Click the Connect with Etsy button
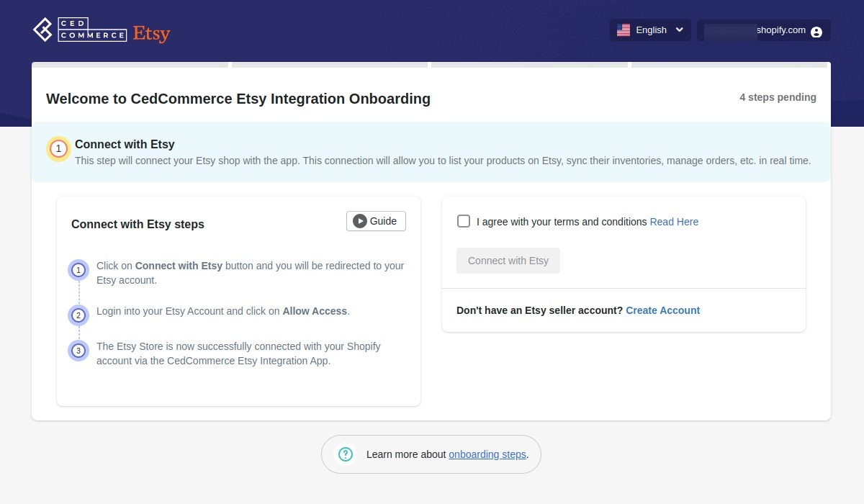The height and width of the screenshot is (504, 864). pyautogui.click(x=508, y=261)
